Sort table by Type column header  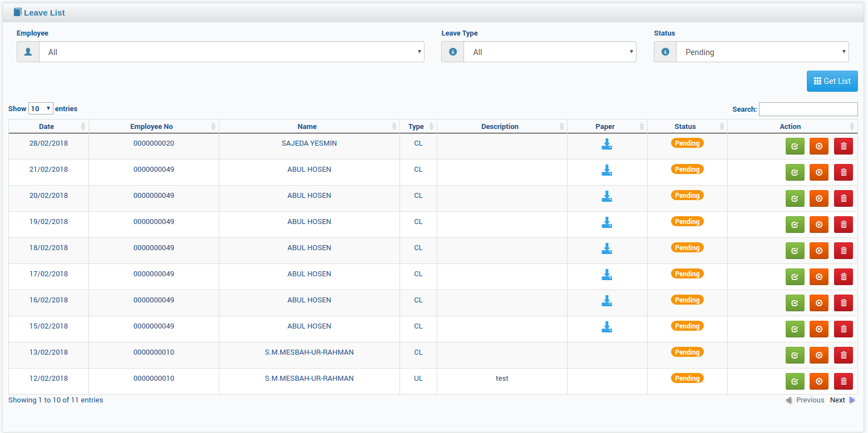click(x=418, y=126)
